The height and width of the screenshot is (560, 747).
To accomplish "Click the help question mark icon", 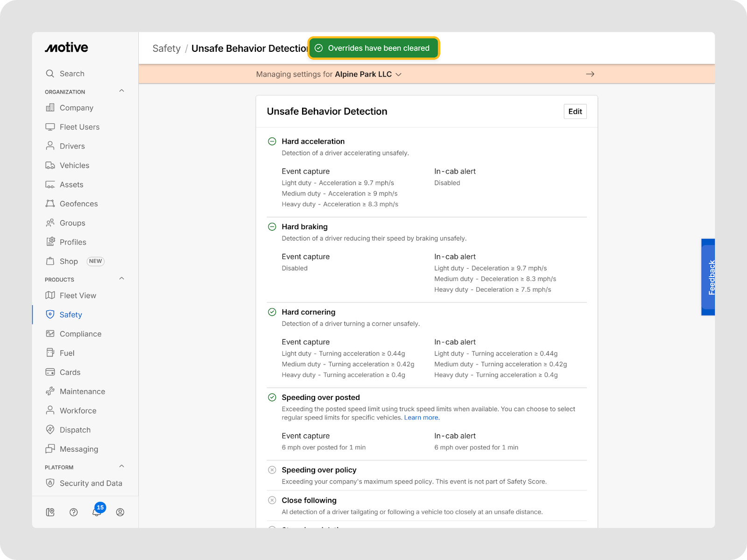I will point(73,512).
